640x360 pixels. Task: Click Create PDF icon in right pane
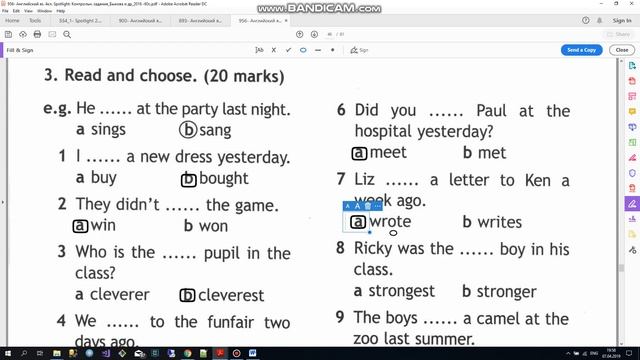pyautogui.click(x=632, y=81)
